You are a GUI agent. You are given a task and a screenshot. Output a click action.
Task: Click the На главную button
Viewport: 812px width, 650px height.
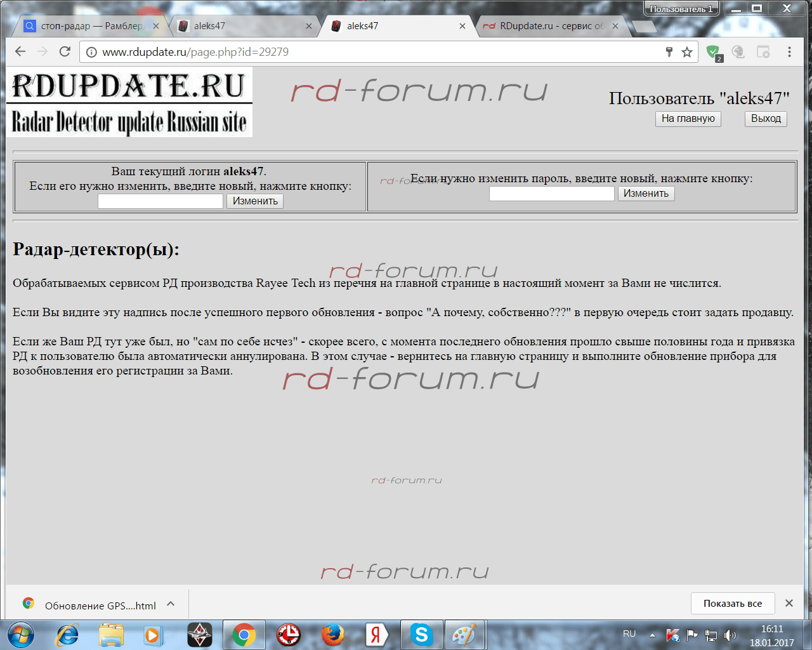click(x=688, y=119)
